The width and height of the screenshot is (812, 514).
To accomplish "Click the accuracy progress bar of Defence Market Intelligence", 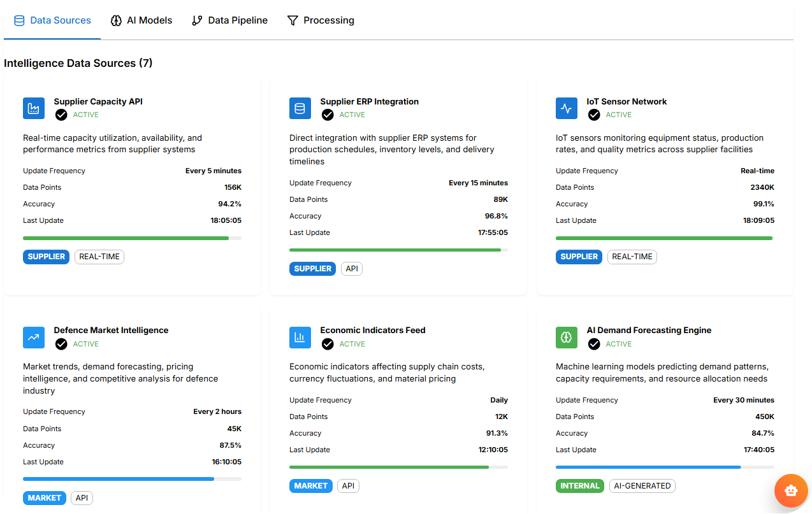I will tap(132, 479).
